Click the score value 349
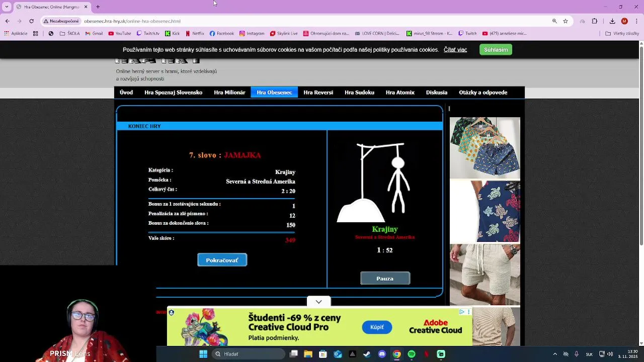 (x=290, y=240)
